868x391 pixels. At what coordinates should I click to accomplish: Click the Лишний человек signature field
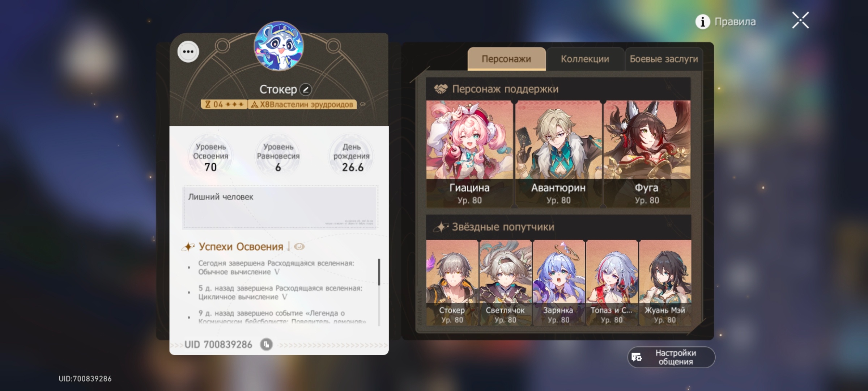pyautogui.click(x=280, y=207)
